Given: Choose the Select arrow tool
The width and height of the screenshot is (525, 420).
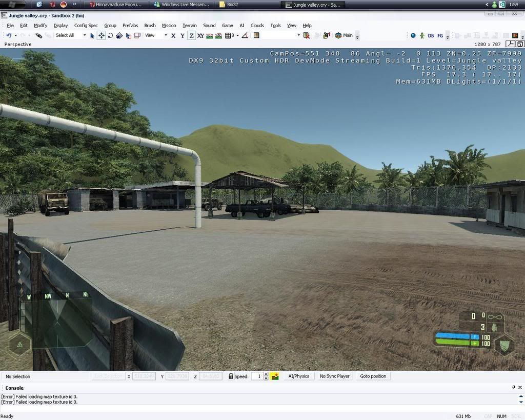Looking at the screenshot, I should point(92,35).
